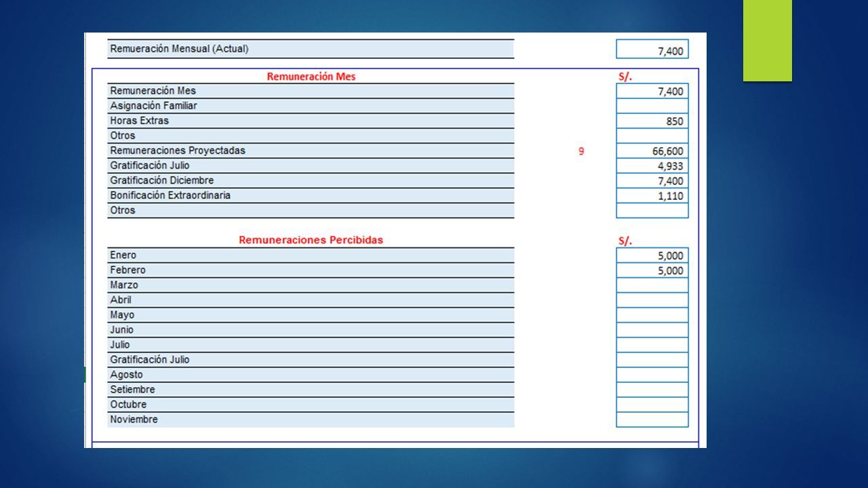Select the Remuneraciones Percibidas header
The width and height of the screenshot is (868, 488).
(x=311, y=240)
